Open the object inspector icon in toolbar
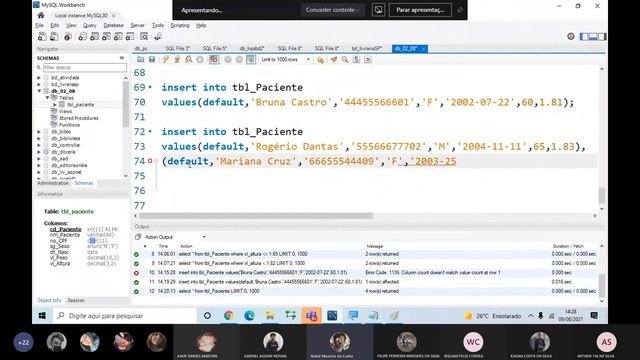640x360 pixels. click(x=68, y=37)
